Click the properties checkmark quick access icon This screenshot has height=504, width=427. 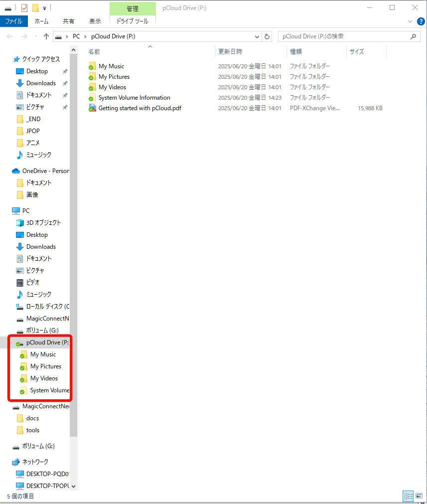(24, 7)
